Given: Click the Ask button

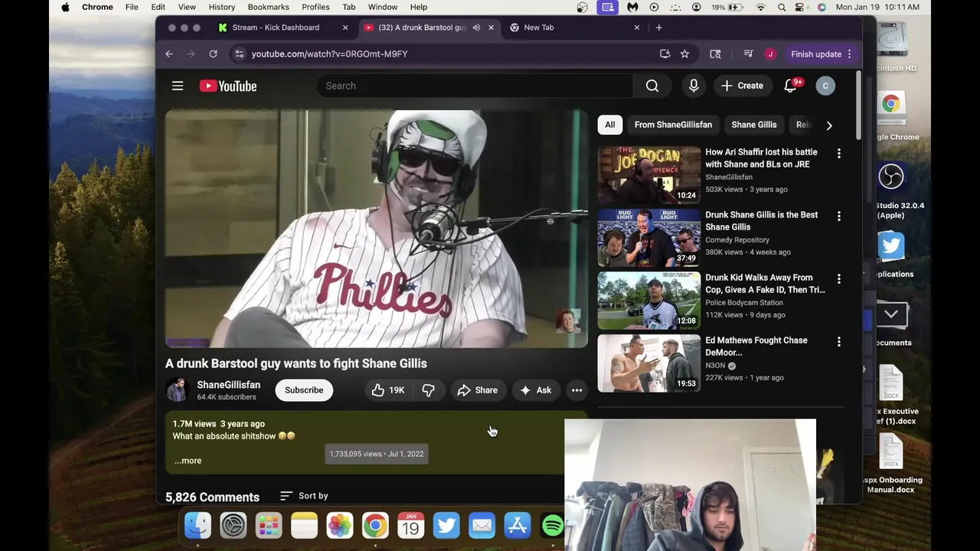Looking at the screenshot, I should pos(535,390).
